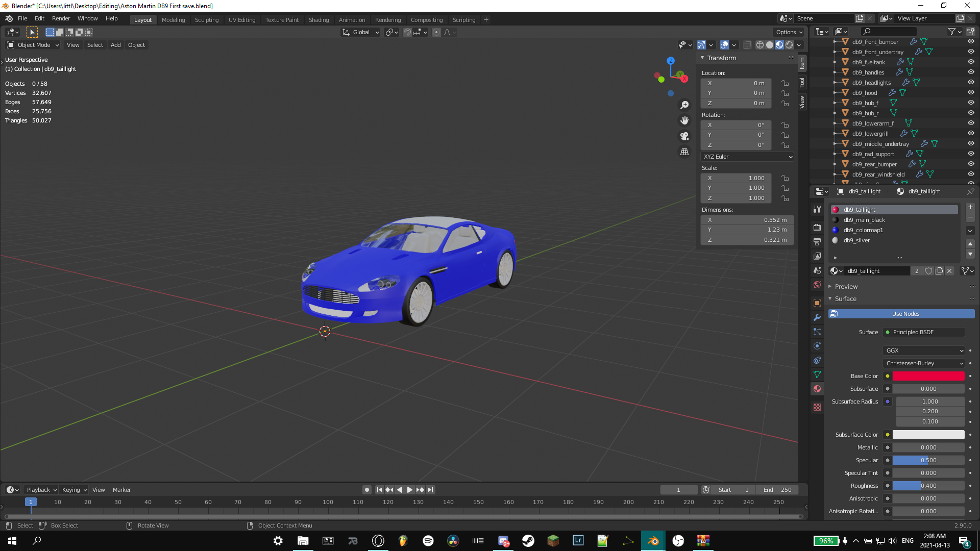The height and width of the screenshot is (551, 980).
Task: Play the animation forward
Action: pyautogui.click(x=409, y=490)
